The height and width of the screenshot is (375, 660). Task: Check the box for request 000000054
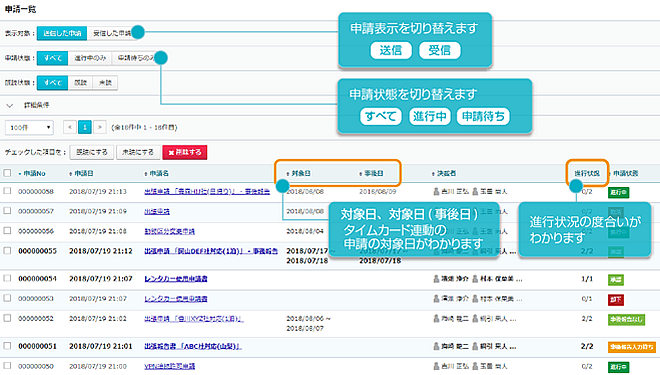[x=8, y=278]
